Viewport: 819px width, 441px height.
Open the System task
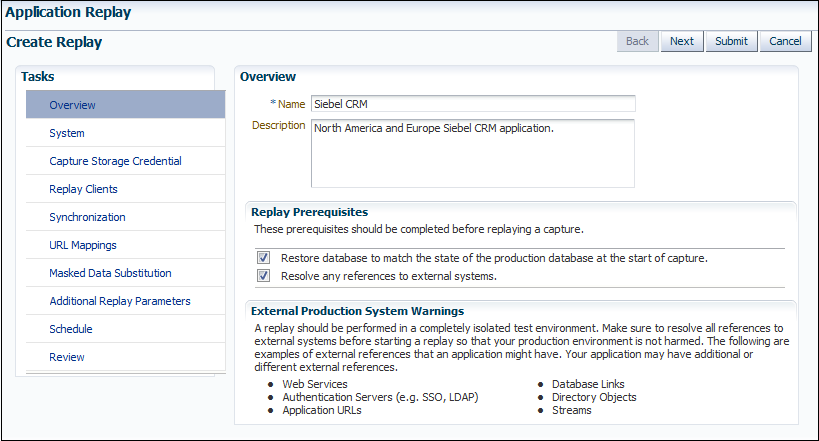125,133
